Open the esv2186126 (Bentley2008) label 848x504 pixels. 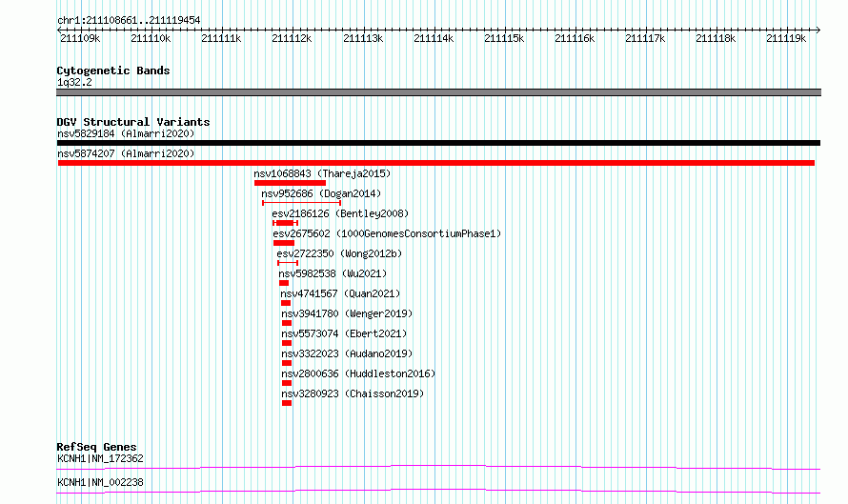(340, 213)
